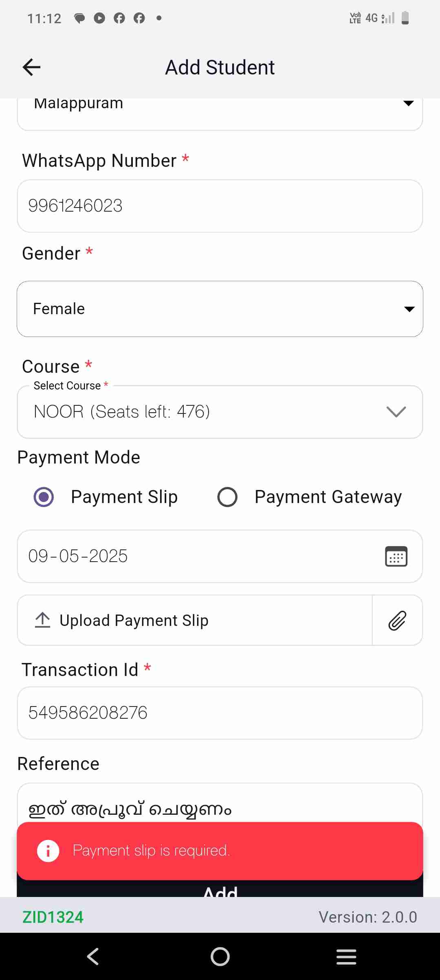
Task: Expand the Select Course dropdown
Action: [220, 412]
